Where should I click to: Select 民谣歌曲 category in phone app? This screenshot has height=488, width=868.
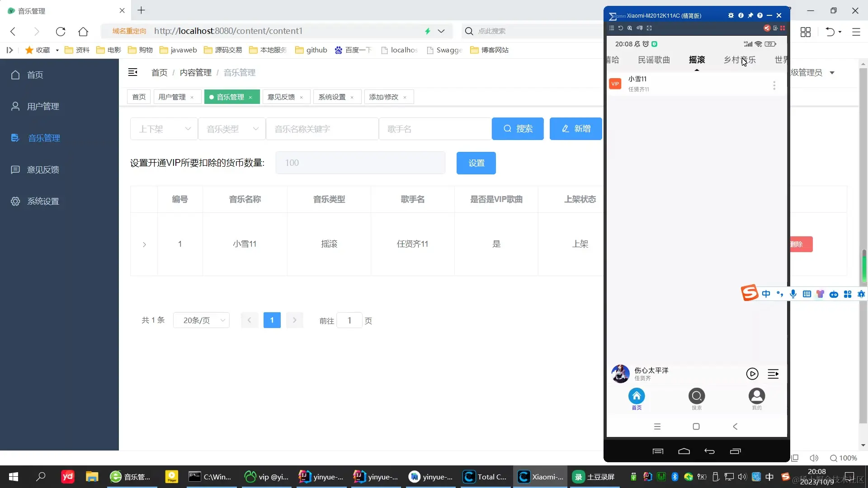654,60
